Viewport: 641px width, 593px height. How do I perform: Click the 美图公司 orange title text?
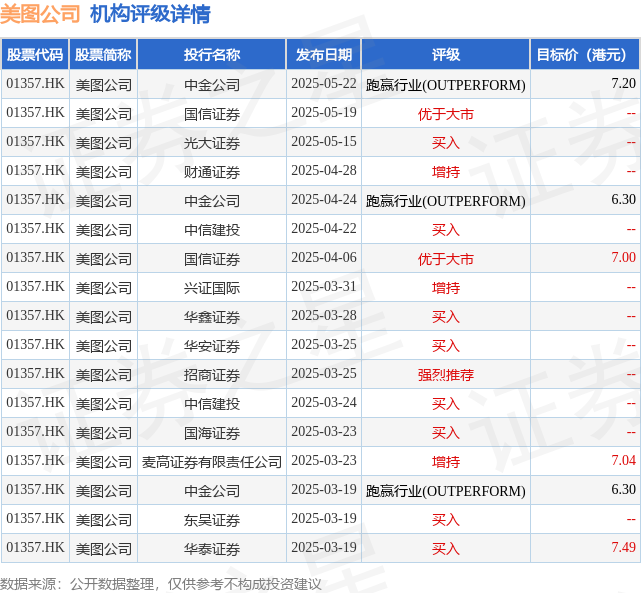tap(40, 14)
